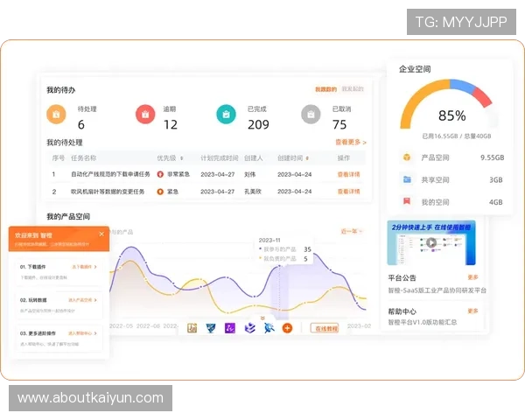Click the red segment of storage gauge
Image resolution: width=525 pixels, height=420 pixels.
coord(482,97)
